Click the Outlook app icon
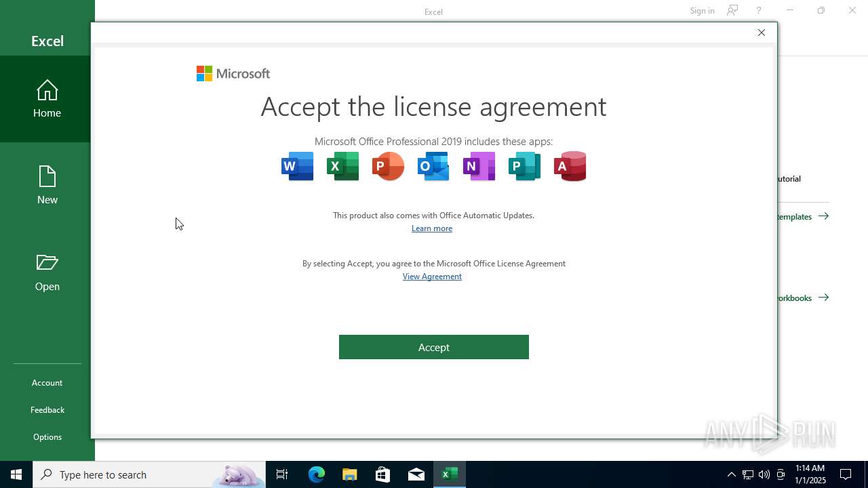Viewport: 868px width, 488px height. tap(434, 166)
